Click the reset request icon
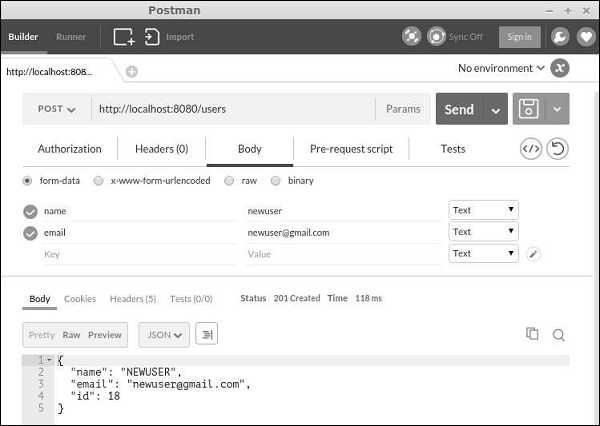The image size is (600, 426). click(558, 149)
